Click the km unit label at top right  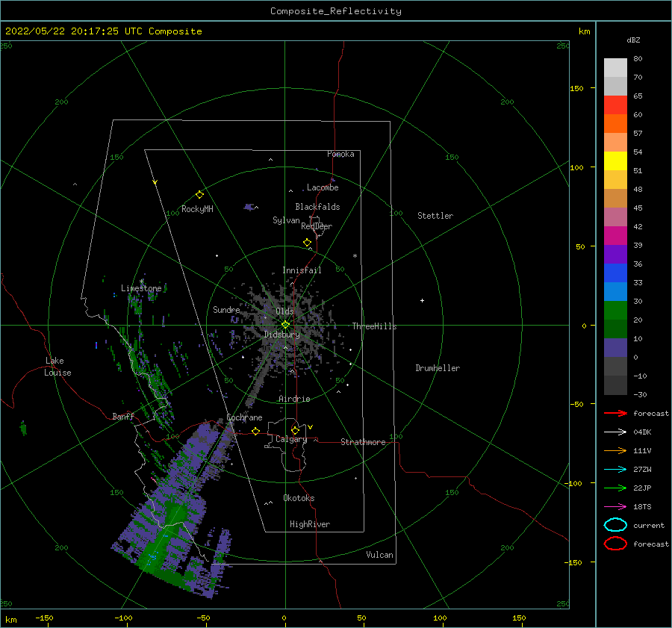[584, 31]
